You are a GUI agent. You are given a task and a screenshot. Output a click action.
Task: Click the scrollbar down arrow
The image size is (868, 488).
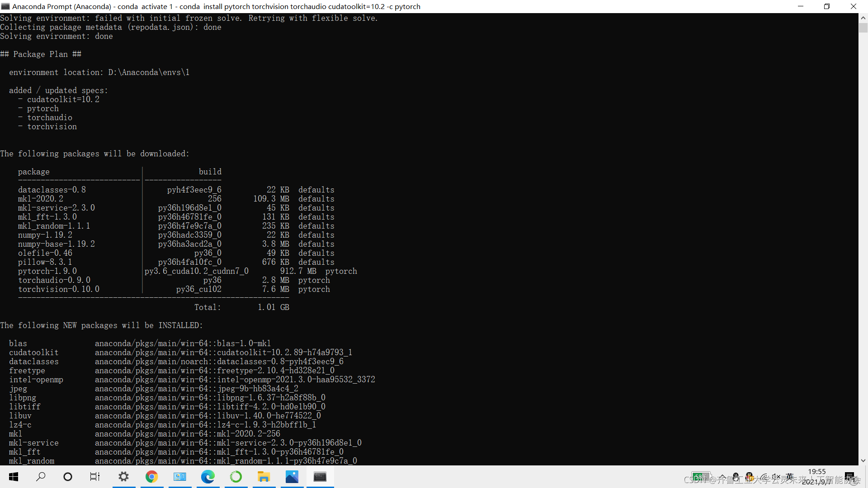863,460
